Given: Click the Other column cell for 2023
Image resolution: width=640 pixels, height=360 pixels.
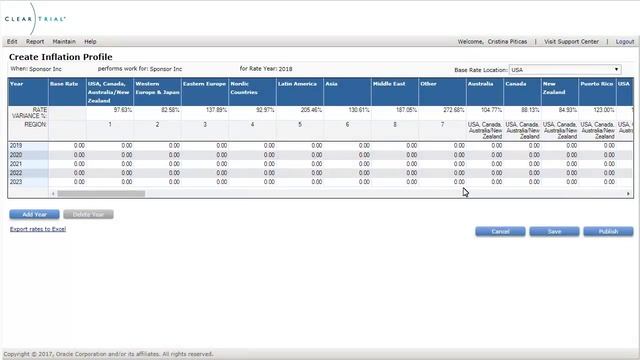Looking at the screenshot, I should click(x=442, y=182).
